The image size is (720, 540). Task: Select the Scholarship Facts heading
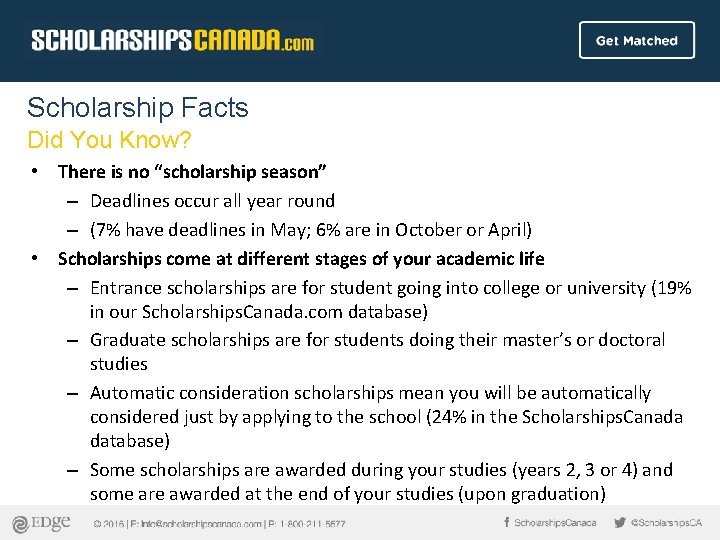(138, 107)
